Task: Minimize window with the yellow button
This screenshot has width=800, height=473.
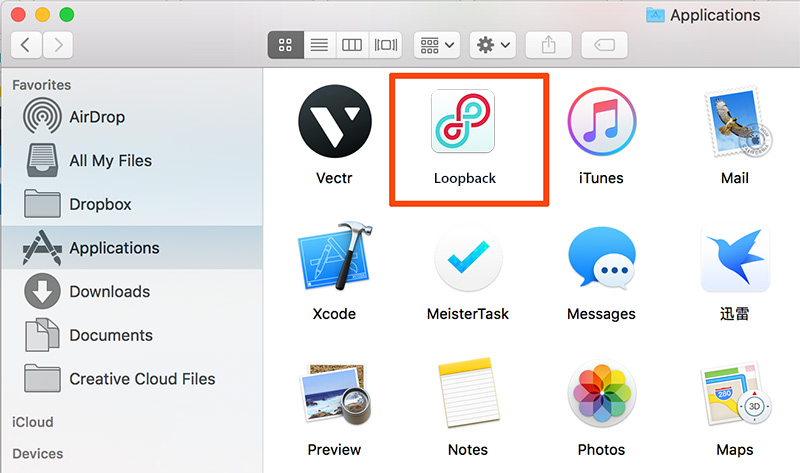Action: (x=42, y=14)
